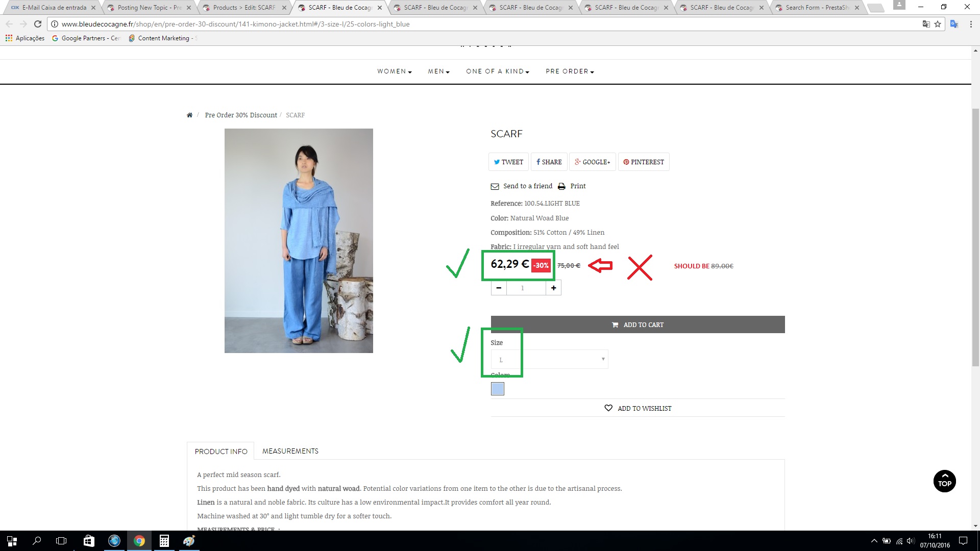Decrease quantity with minus button

point(499,288)
